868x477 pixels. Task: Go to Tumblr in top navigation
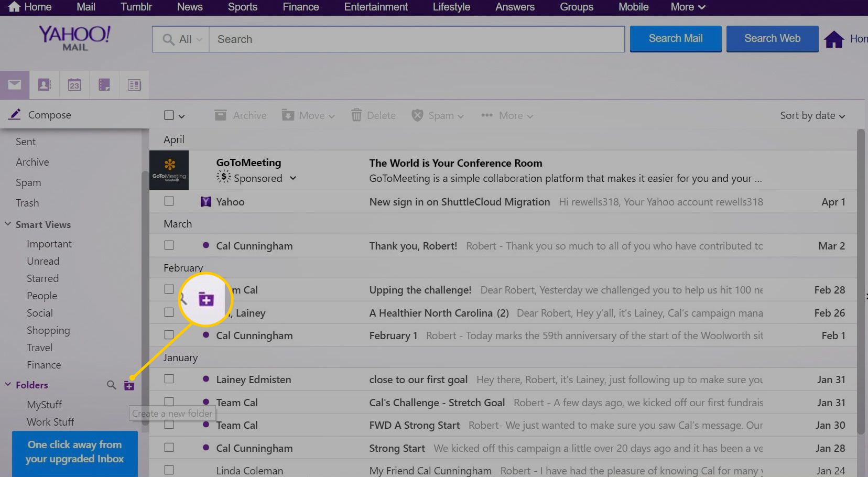pos(136,7)
